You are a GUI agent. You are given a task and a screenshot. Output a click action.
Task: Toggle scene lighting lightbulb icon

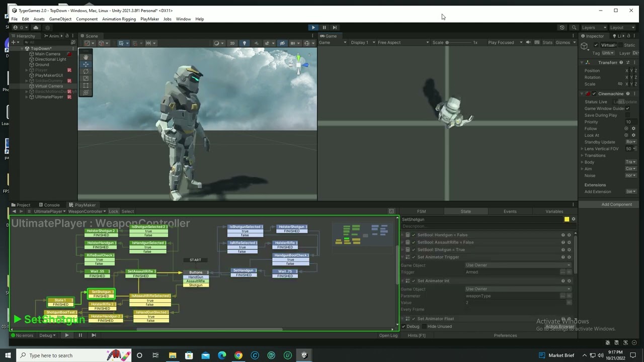coord(245,43)
